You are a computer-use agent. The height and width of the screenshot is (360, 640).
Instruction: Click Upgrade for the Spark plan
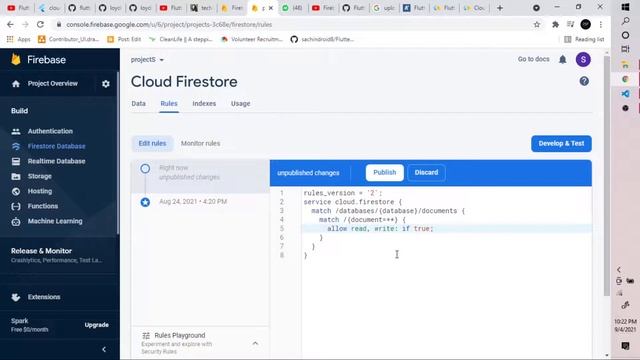97,325
